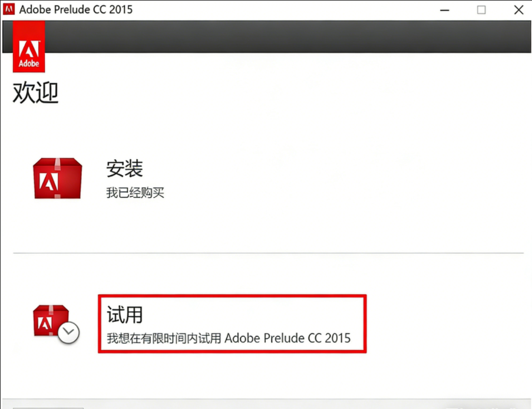
Task: Click the clock badge on the trial icon
Action: 69,332
